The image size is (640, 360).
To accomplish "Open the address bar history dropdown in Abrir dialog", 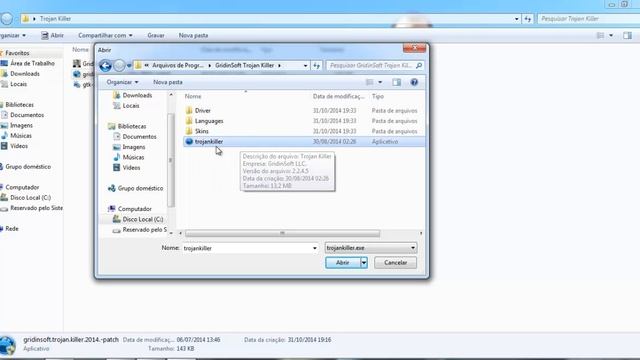I will tap(305, 66).
